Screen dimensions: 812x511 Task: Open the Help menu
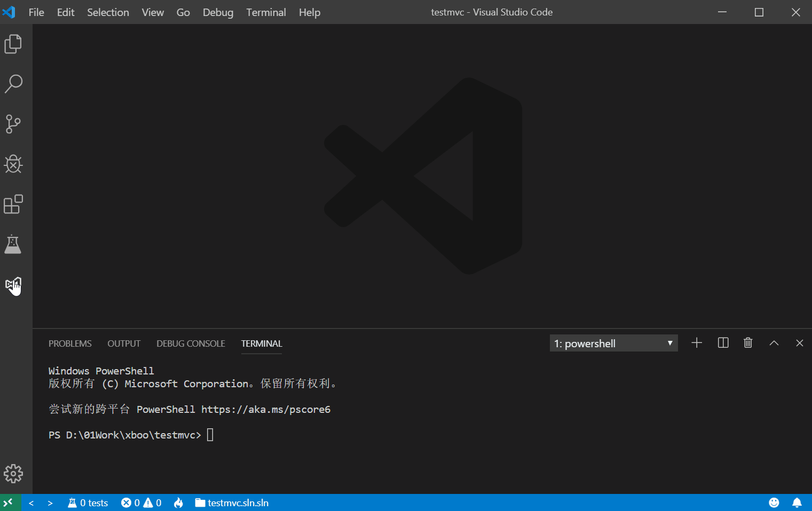[310, 12]
